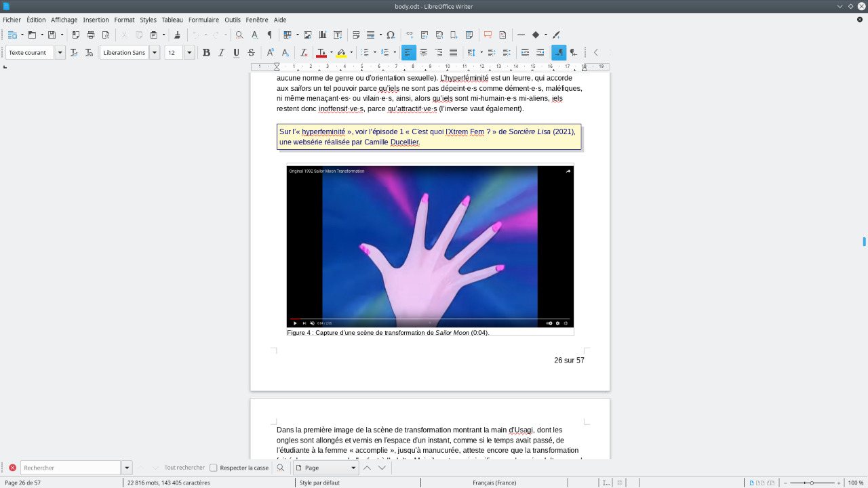Select the Sailor Moon figure image
This screenshot has width=868, height=488.
(x=430, y=247)
